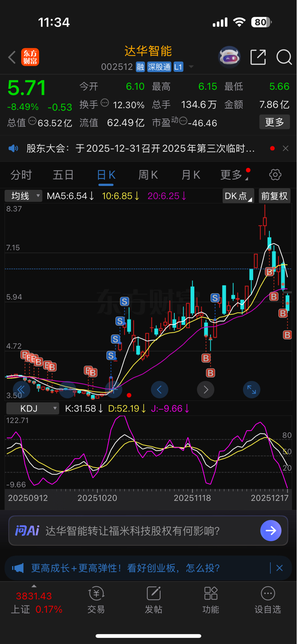Tap the 创业板 promo megaphone icon
Viewport: 297px width, 644px height.
pyautogui.click(x=18, y=568)
